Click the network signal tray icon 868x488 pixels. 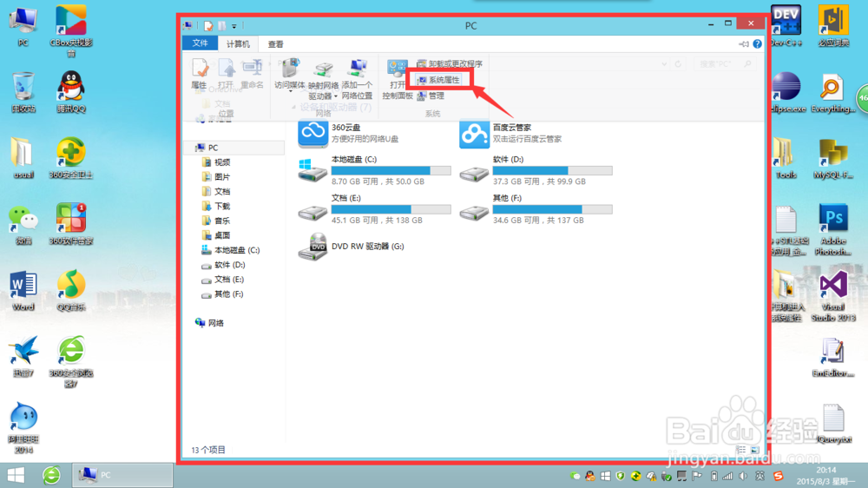click(728, 476)
